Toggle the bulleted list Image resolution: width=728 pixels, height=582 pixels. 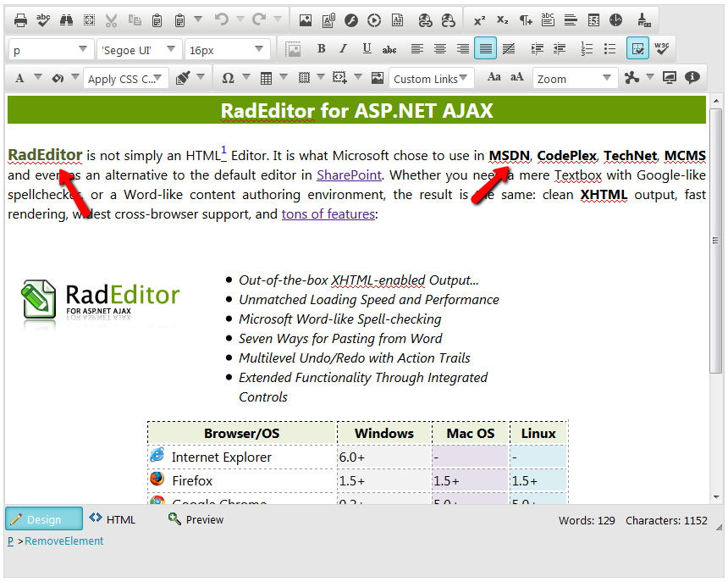click(610, 48)
